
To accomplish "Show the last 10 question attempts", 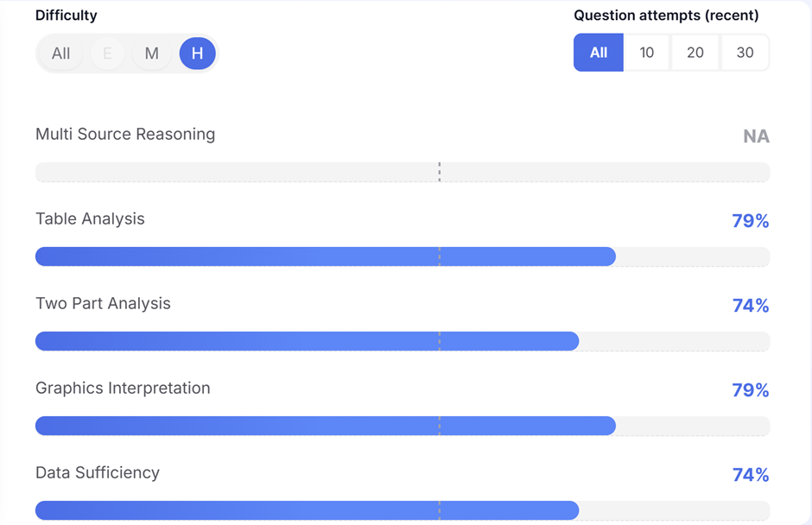I will pos(647,53).
